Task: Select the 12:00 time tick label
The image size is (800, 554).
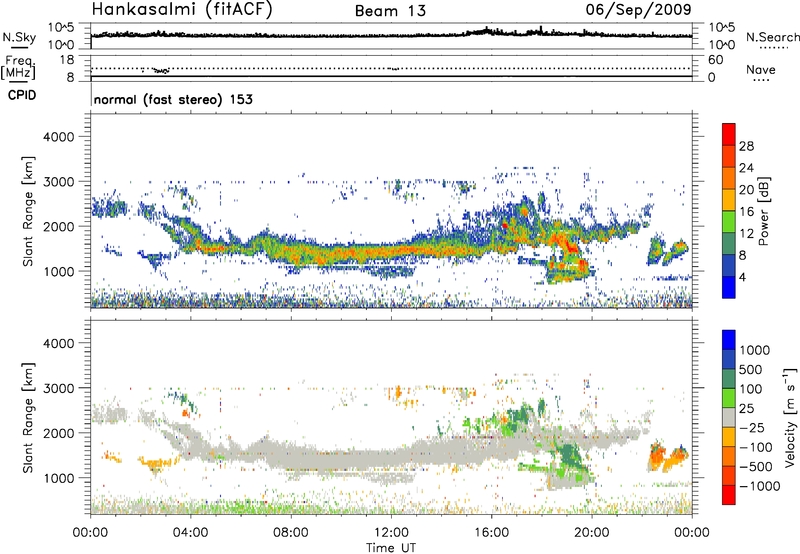Action: point(391,533)
